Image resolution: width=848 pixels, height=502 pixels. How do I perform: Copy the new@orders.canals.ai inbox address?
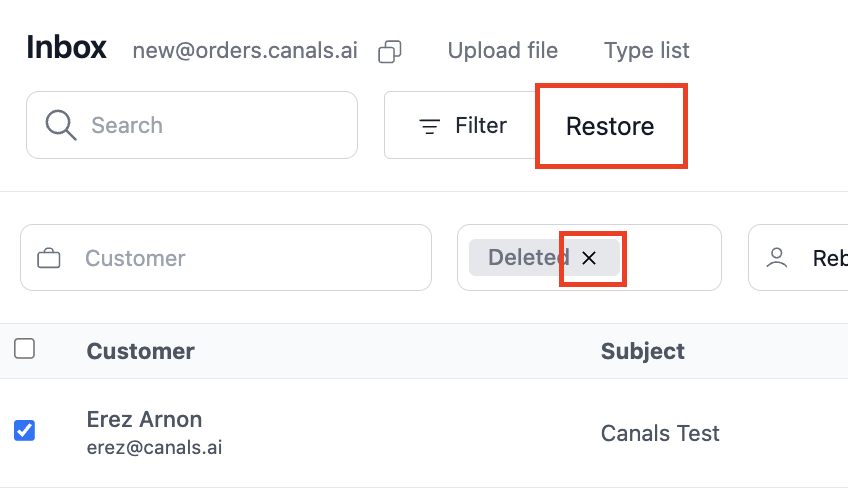point(389,52)
